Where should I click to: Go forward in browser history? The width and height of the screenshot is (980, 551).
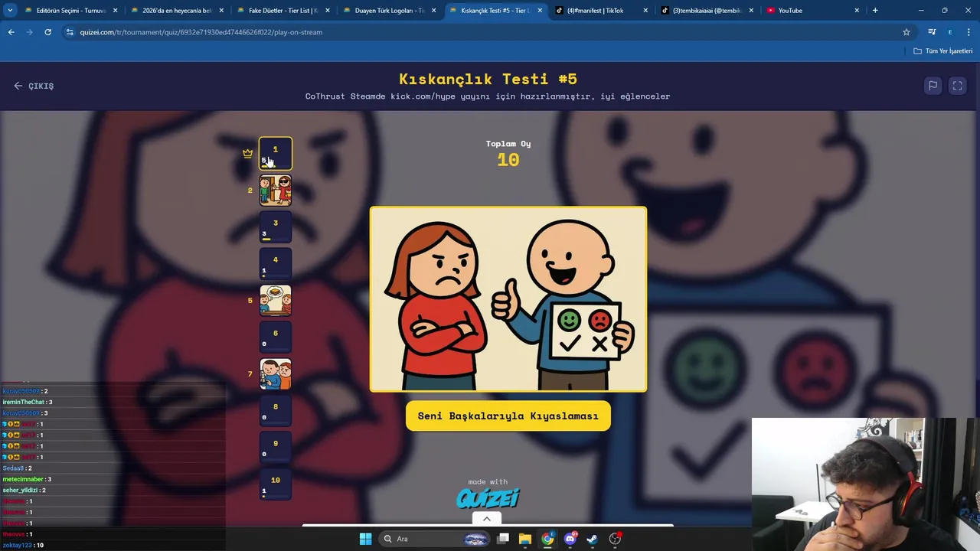point(30,32)
